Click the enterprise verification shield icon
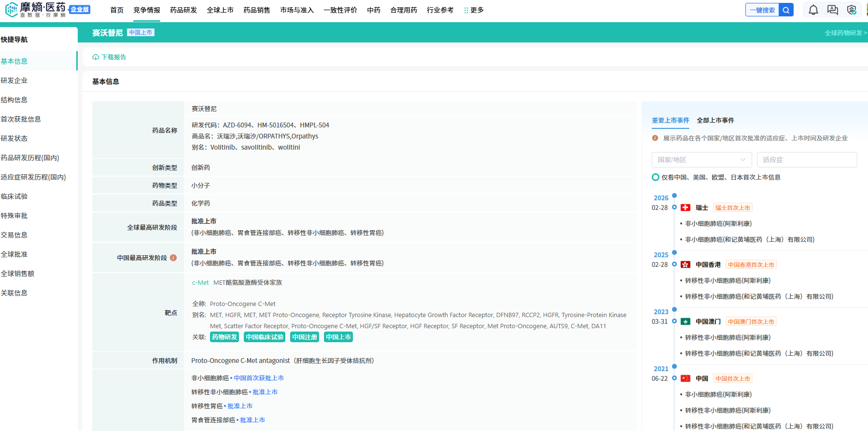Viewport: 868px width, 431px height. (x=852, y=10)
